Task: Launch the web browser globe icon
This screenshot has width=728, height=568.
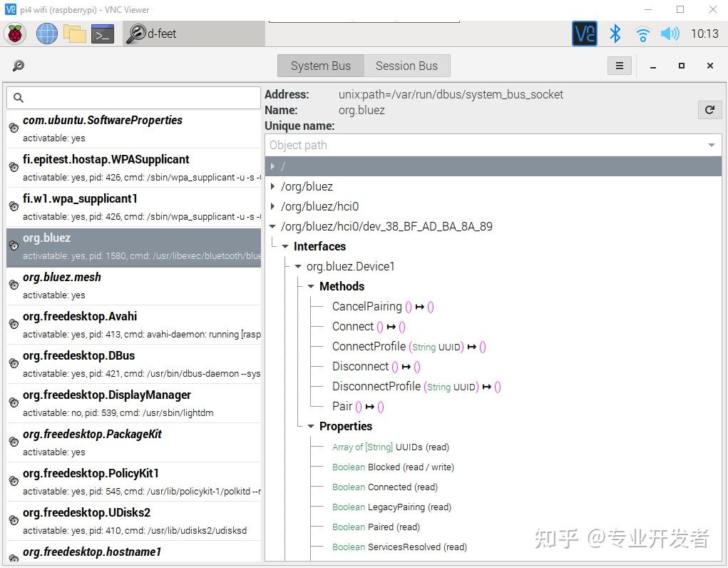Action: point(47,34)
